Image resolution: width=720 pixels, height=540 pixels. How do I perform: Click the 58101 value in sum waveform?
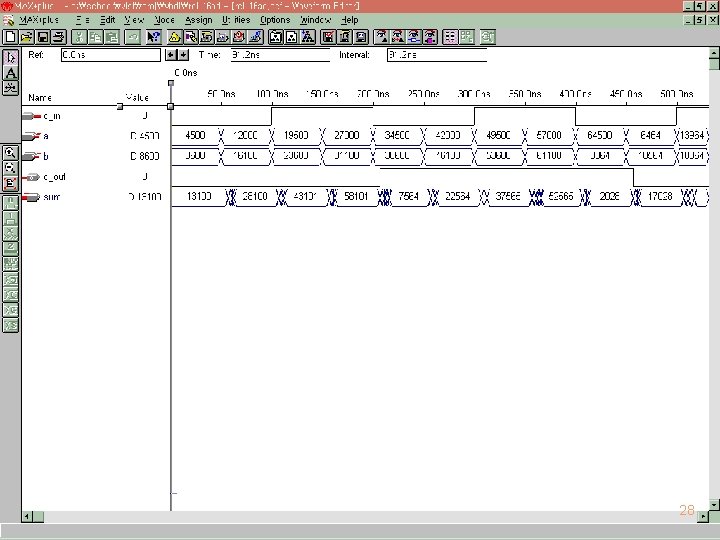tap(356, 196)
